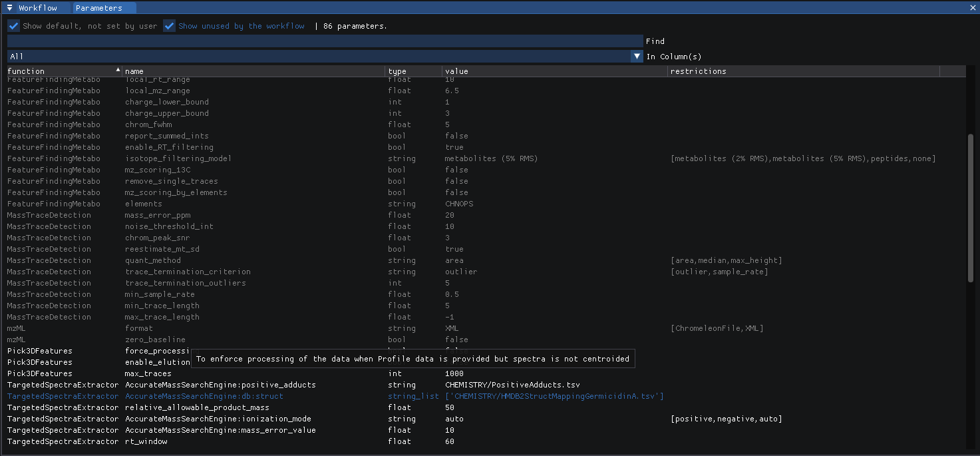The width and height of the screenshot is (980, 456).
Task: Click the mass_error_ppm parameter name
Action: 157,215
